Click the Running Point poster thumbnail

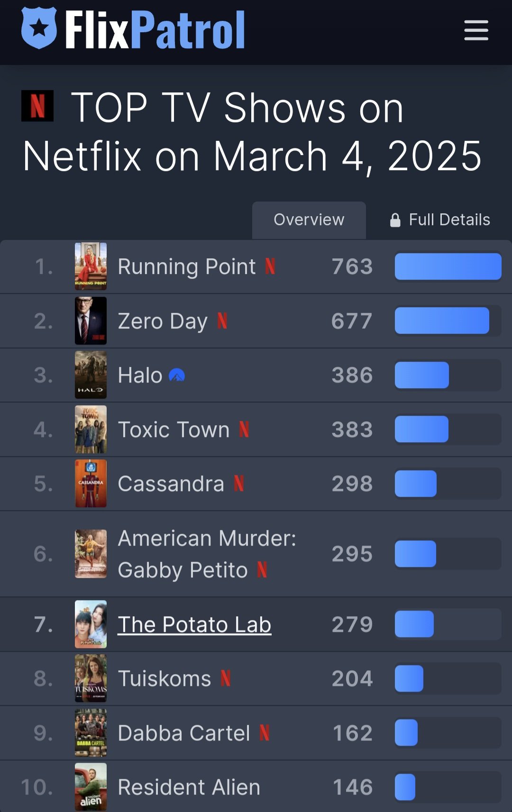pyautogui.click(x=91, y=266)
